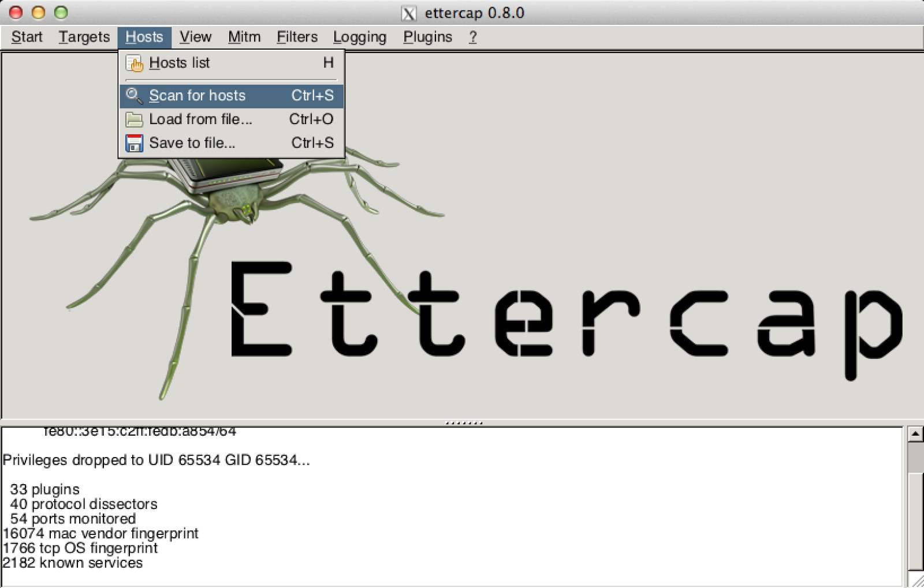
Task: Click the '54 ports monitored' log line
Action: pos(73,519)
